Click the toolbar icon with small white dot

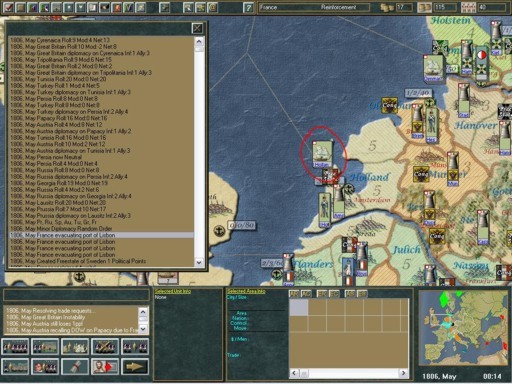pyautogui.click(x=69, y=7)
